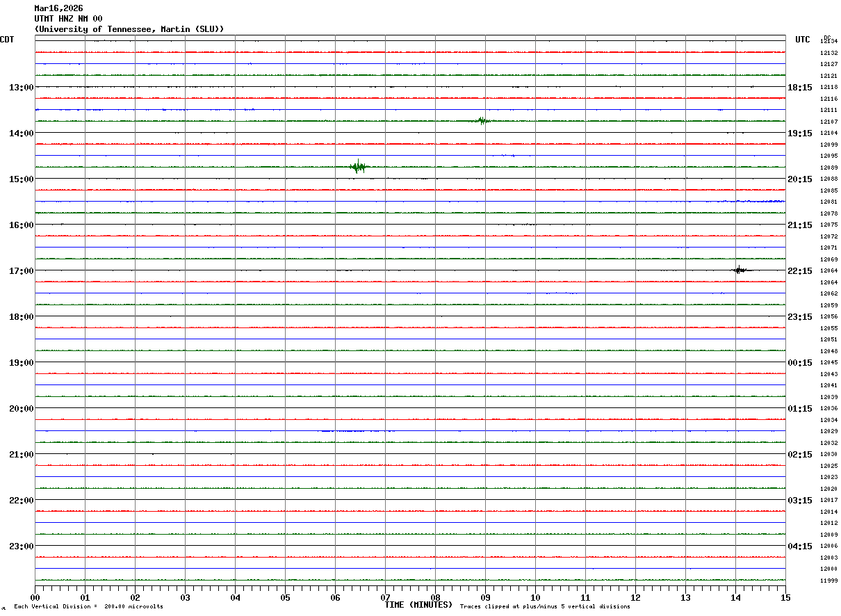Click the 23:15 UTC time label
Viewport: 841px width, 616px height.
[800, 316]
